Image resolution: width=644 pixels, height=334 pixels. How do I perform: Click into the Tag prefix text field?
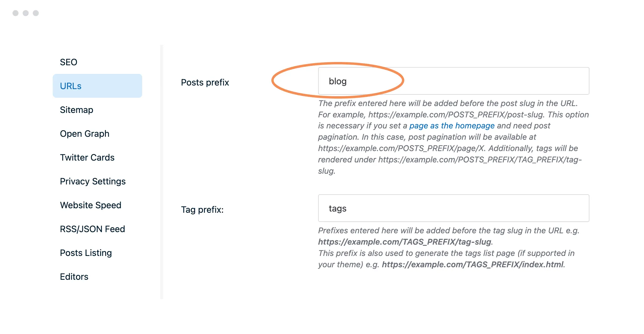453,208
